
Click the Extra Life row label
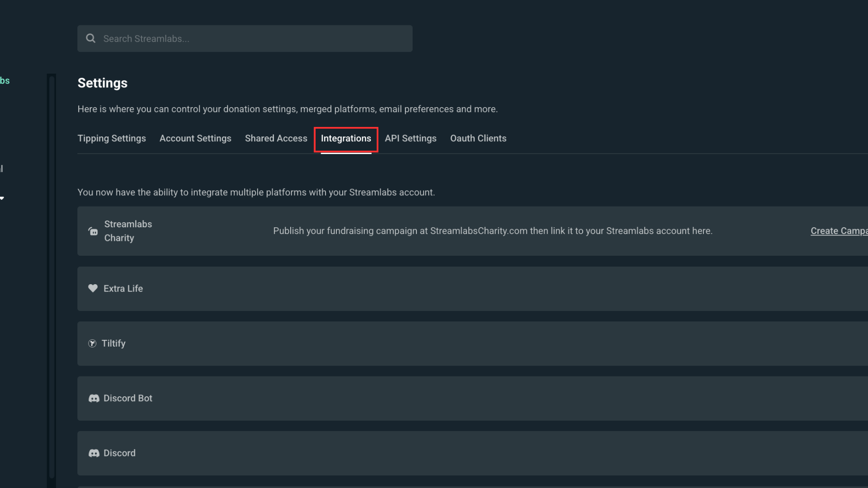(123, 288)
